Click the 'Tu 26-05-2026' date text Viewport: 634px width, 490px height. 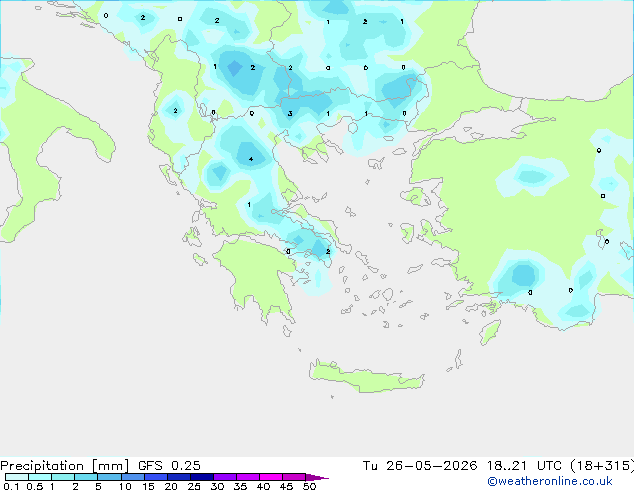[420, 466]
